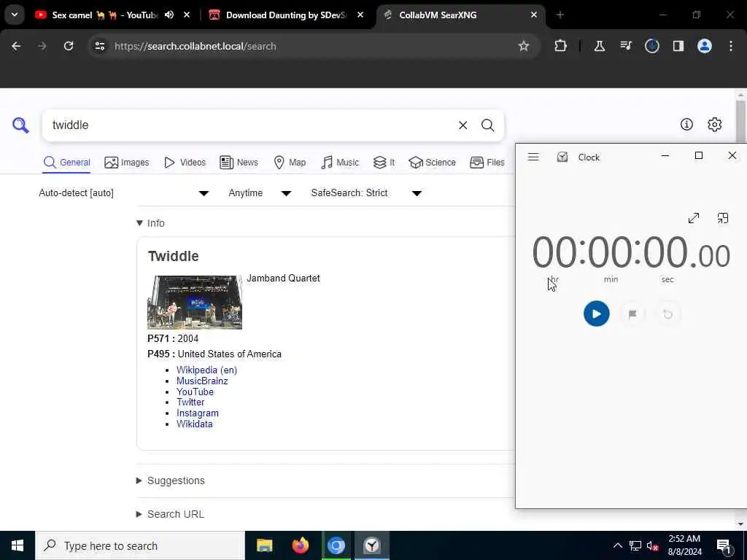747x560 pixels.
Task: Open File Explorer from taskbar
Action: pos(264,545)
